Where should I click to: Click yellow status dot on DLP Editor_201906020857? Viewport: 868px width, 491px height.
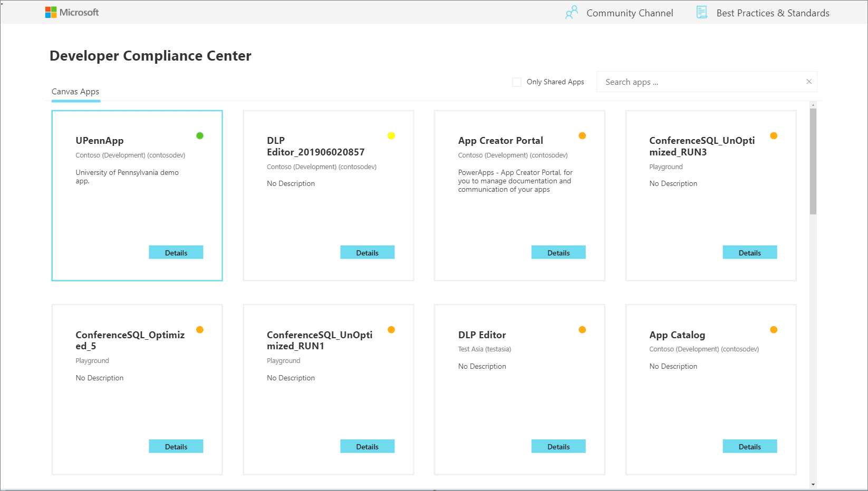[x=391, y=136]
